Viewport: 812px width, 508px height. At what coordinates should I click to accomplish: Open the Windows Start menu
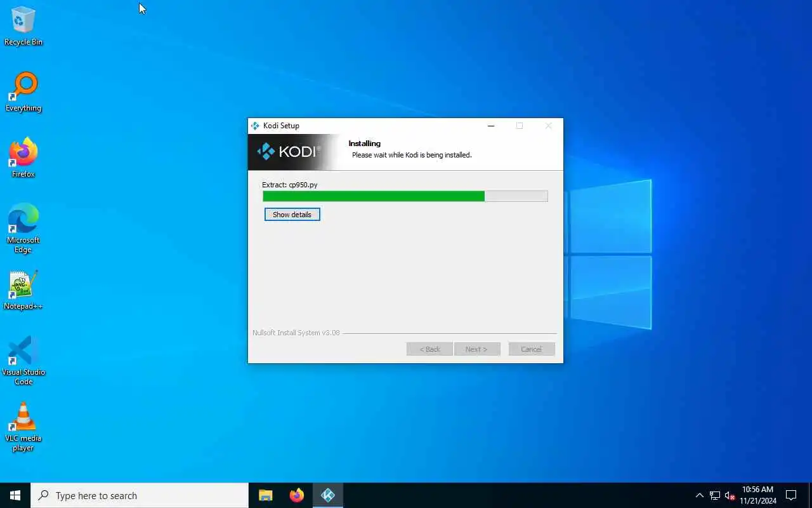[15, 495]
